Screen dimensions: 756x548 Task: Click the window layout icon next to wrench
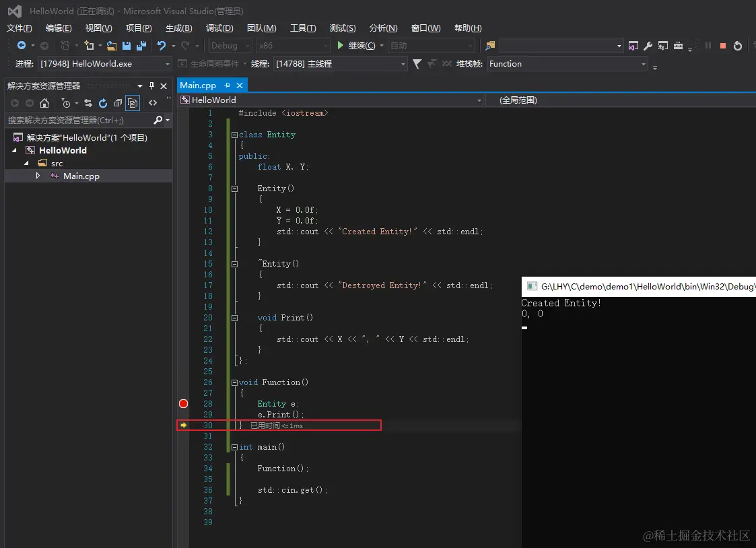click(663, 45)
